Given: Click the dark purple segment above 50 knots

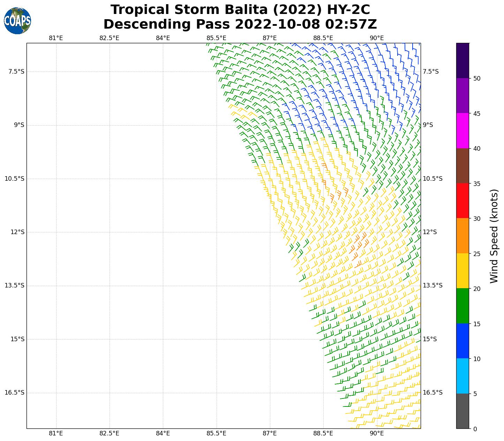Looking at the screenshot, I should click(x=462, y=60).
